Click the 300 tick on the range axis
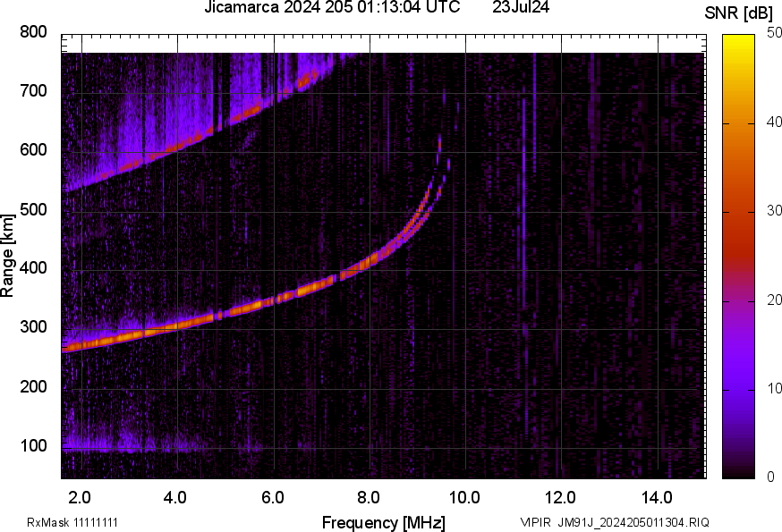 point(34,328)
